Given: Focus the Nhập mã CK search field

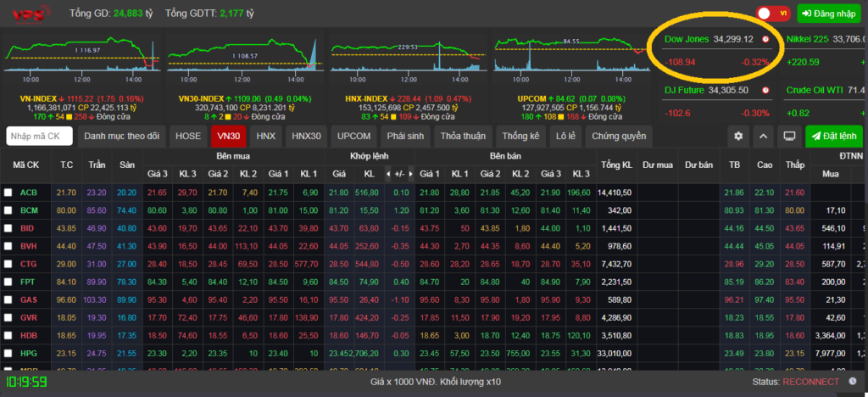Looking at the screenshot, I should click(x=39, y=137).
